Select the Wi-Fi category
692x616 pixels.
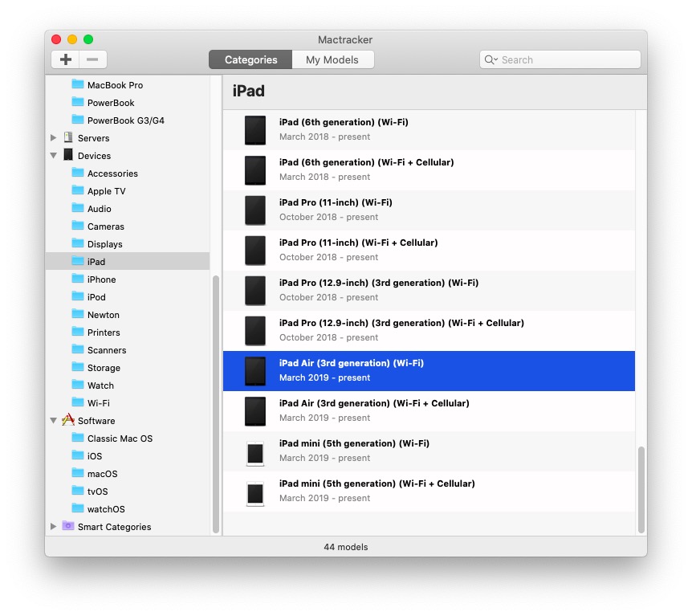point(127,402)
